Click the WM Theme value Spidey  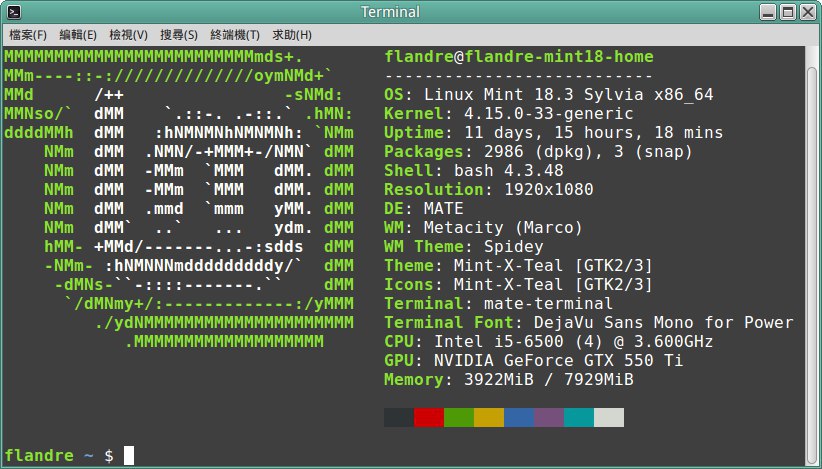514,246
